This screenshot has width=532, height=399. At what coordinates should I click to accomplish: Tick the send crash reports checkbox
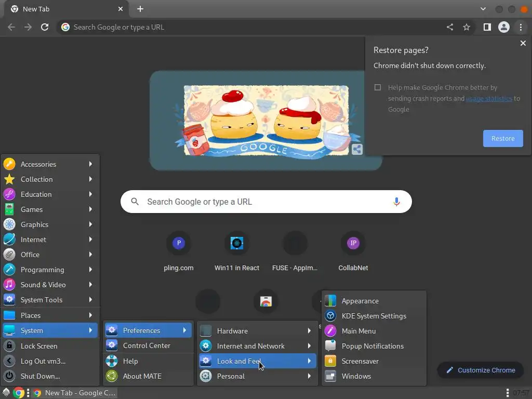(377, 87)
